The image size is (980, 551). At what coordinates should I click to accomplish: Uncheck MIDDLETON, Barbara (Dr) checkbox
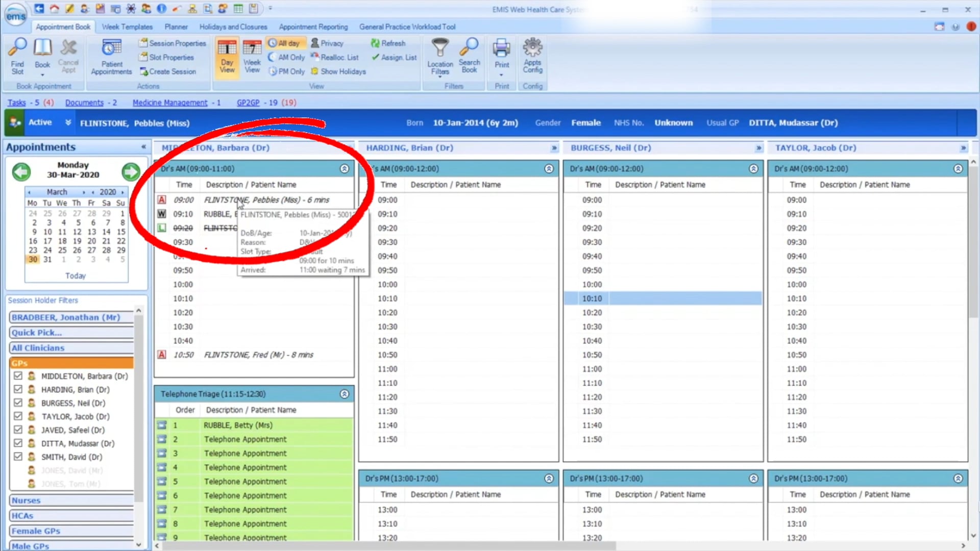(18, 376)
